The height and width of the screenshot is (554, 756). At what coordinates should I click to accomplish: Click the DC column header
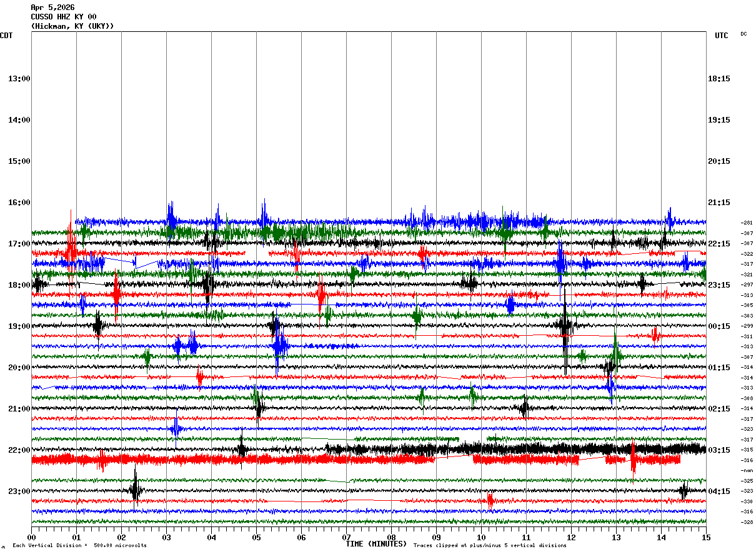pyautogui.click(x=744, y=34)
